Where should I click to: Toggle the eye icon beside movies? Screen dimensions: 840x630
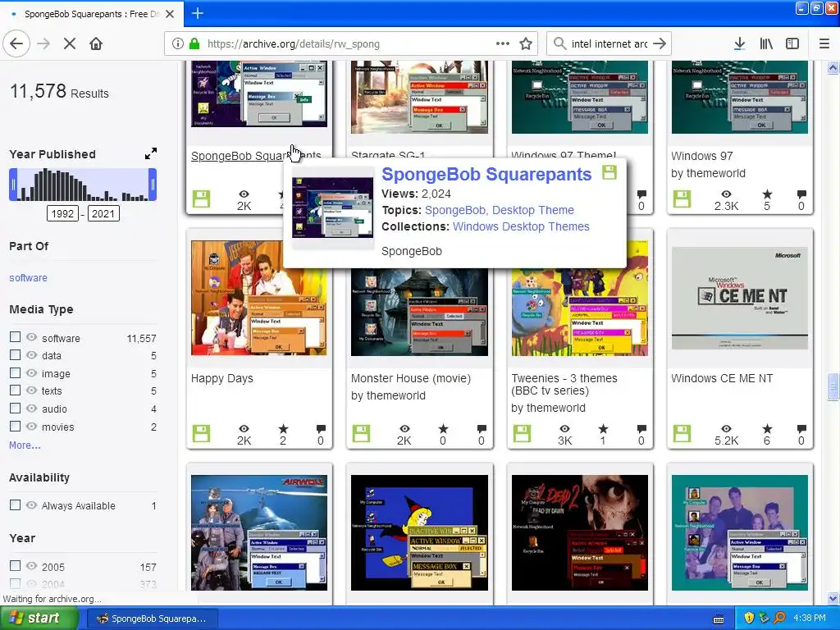(32, 427)
